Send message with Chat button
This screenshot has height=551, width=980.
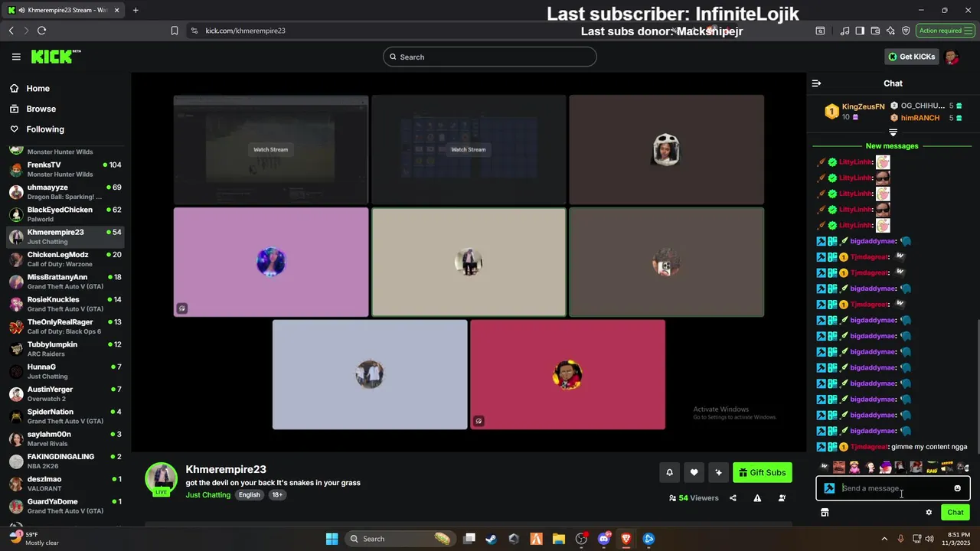[955, 513]
